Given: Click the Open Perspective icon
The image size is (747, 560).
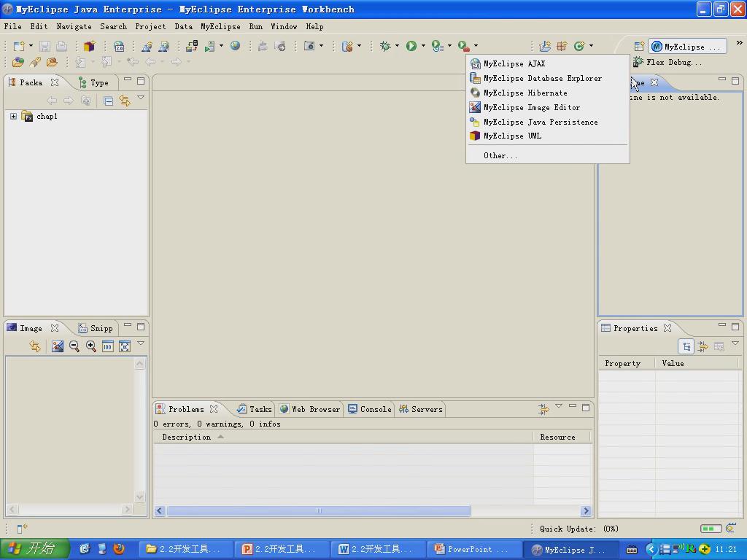Looking at the screenshot, I should coord(639,46).
